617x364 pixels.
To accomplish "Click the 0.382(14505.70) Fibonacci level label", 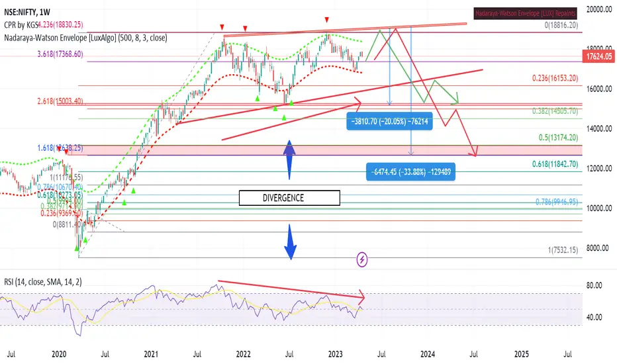I will [x=555, y=111].
